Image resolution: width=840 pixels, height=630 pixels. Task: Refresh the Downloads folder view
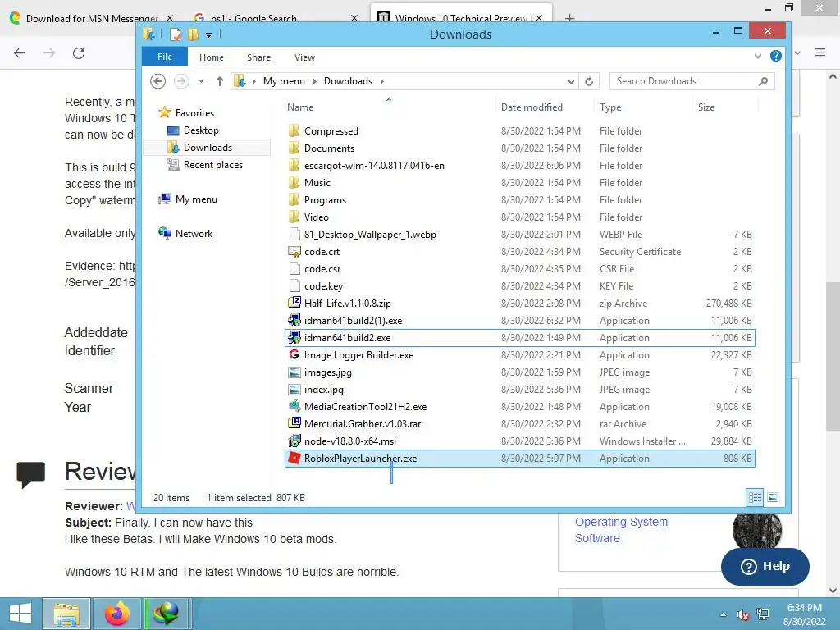coord(589,81)
